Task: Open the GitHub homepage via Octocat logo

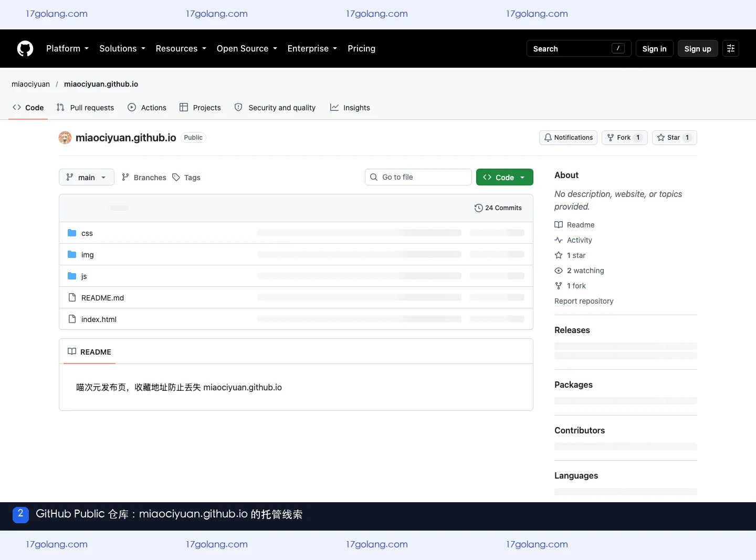Action: (x=25, y=48)
